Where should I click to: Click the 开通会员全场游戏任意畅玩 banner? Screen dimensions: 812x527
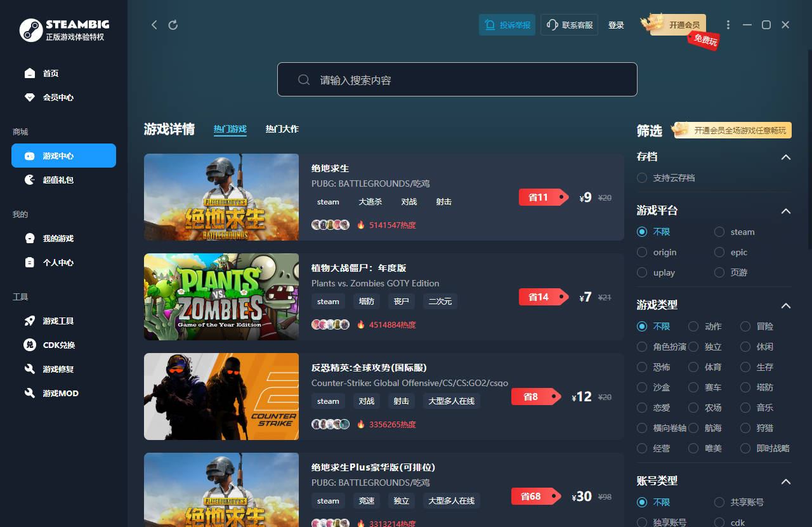click(733, 130)
